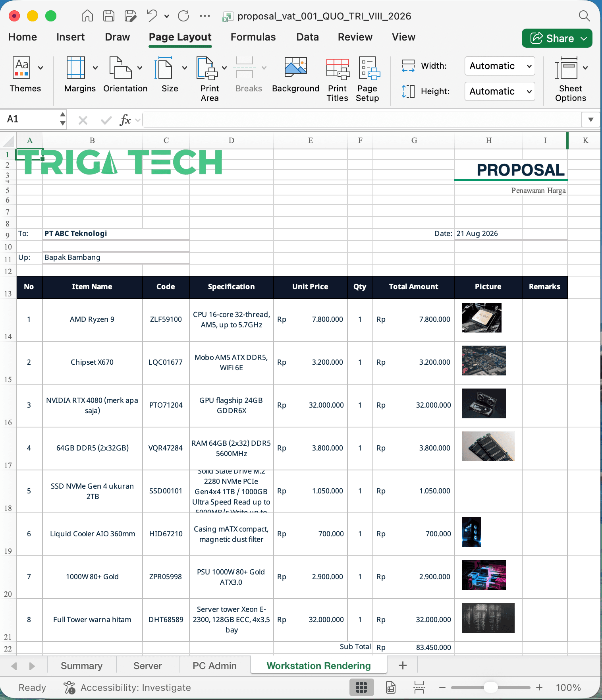602x700 pixels.
Task: Open the Home ribbon tab
Action: 23,37
